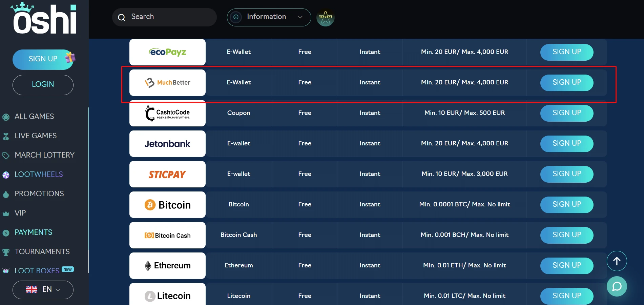Click the Jetonbank logo card
The image size is (644, 305).
pos(167,144)
